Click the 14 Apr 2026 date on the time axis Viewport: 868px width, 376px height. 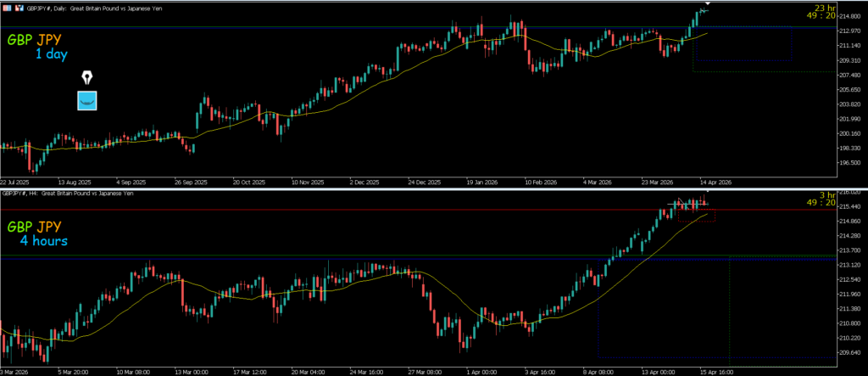tap(714, 182)
